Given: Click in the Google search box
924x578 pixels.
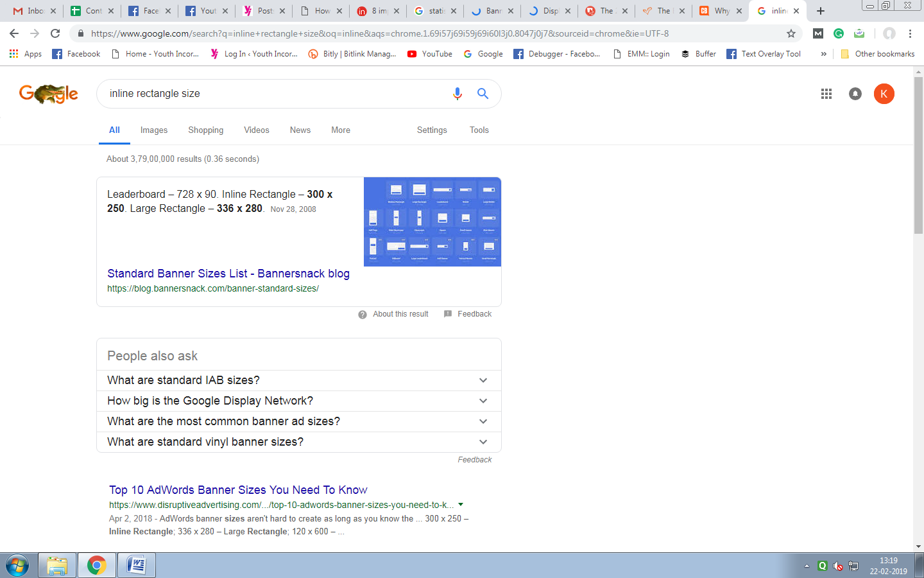Looking at the screenshot, I should coord(276,94).
